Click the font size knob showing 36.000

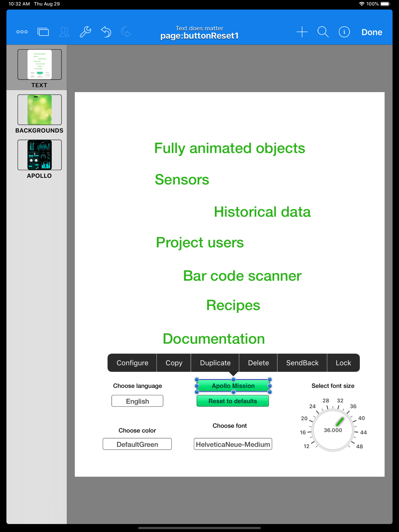(333, 430)
